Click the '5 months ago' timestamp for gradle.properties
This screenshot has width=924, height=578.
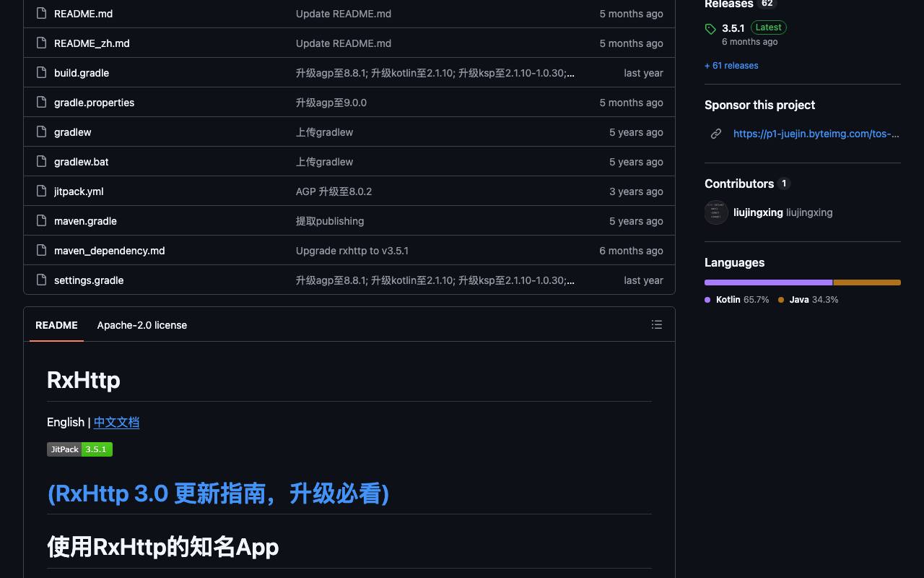pyautogui.click(x=631, y=103)
